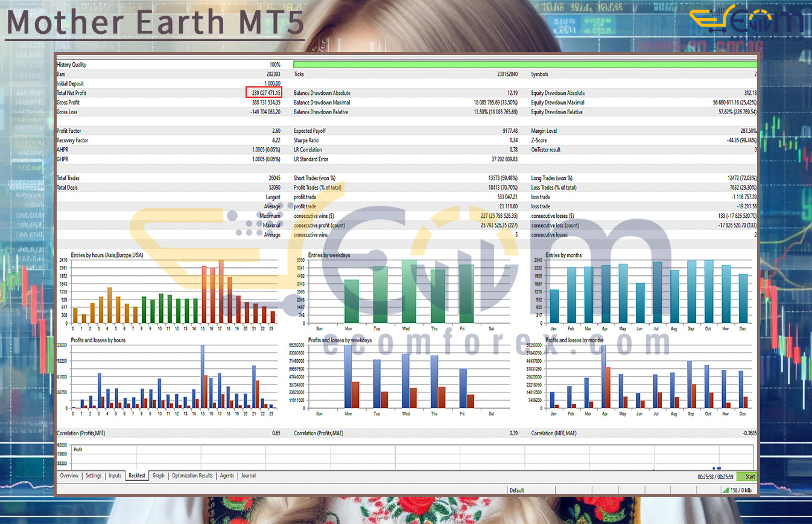Viewport: 812px width, 524px height.
Task: Click the Bars value 282393
Action: tap(273, 74)
